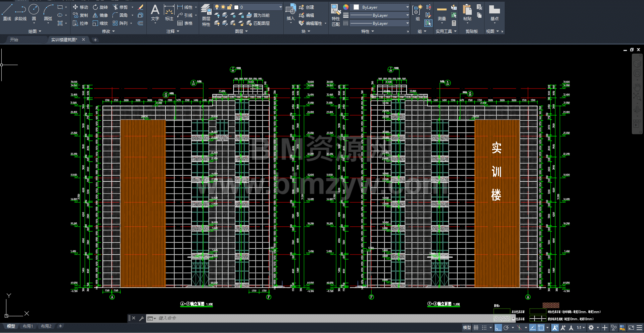Switch to the 开始 (Start) file tab

coord(14,40)
